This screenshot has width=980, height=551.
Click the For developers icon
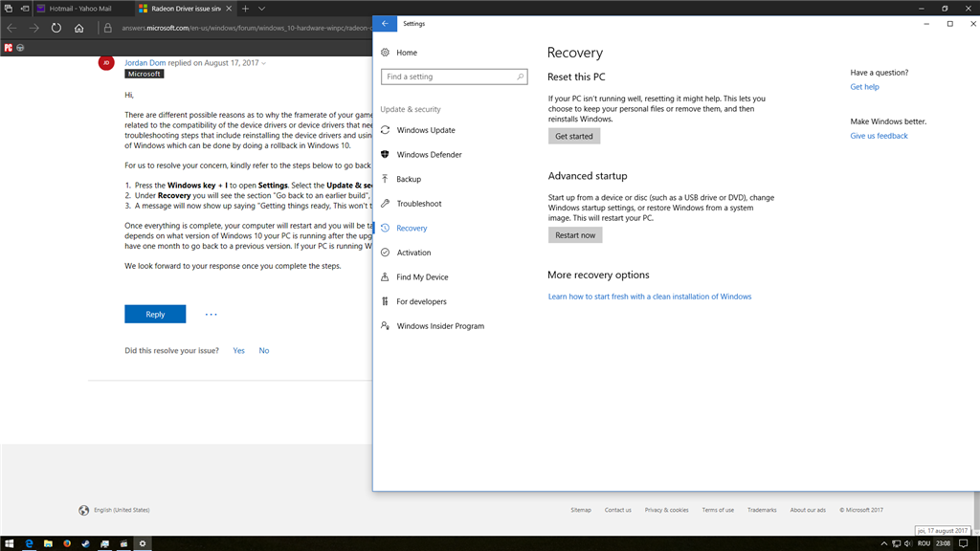(x=385, y=301)
